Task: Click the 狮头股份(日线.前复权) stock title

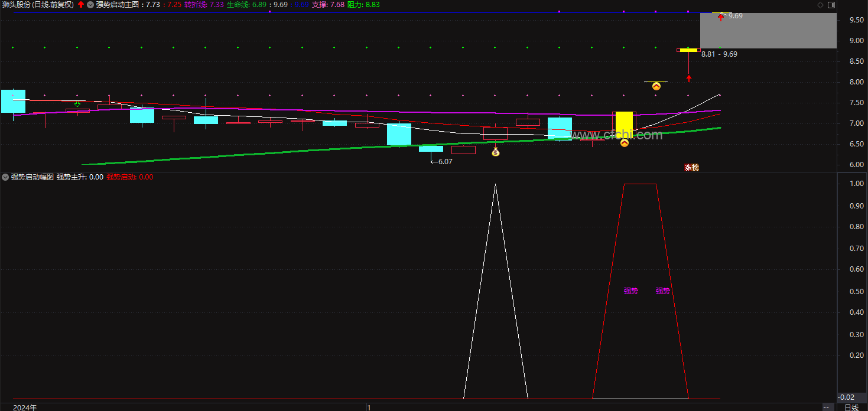Action: [38, 5]
